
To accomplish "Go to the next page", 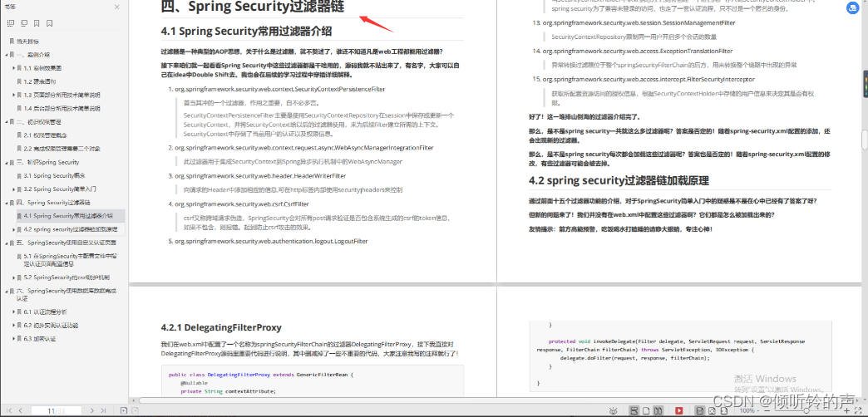I will (92, 410).
